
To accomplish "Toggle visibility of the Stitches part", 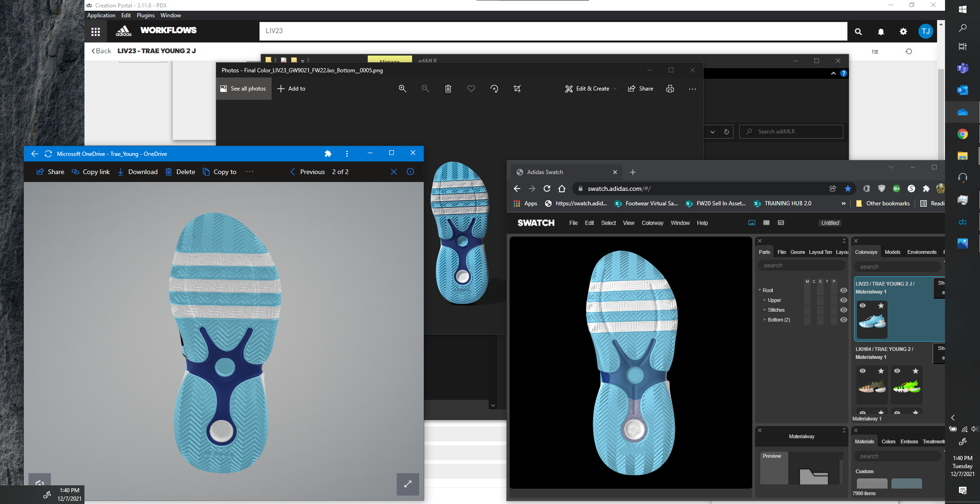I will (x=843, y=310).
